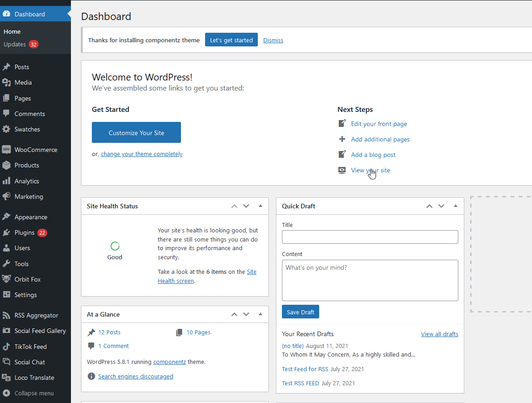Open the Settings menu label

(25, 295)
